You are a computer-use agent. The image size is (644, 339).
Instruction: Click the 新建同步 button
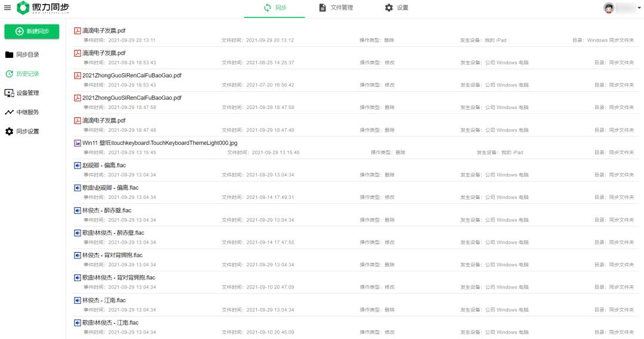pyautogui.click(x=32, y=31)
